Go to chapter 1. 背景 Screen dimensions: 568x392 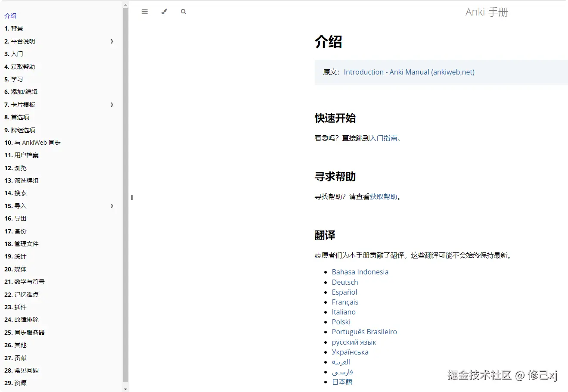tap(14, 28)
